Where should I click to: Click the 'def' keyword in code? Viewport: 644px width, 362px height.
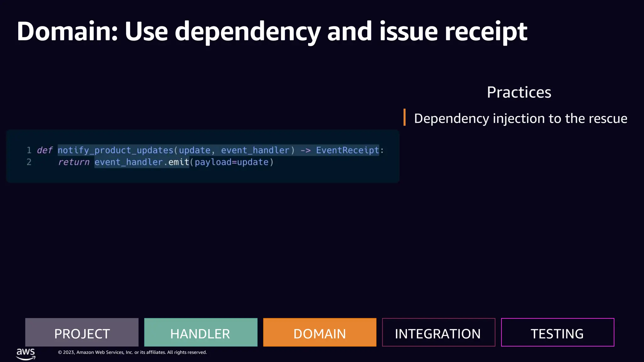(x=45, y=150)
